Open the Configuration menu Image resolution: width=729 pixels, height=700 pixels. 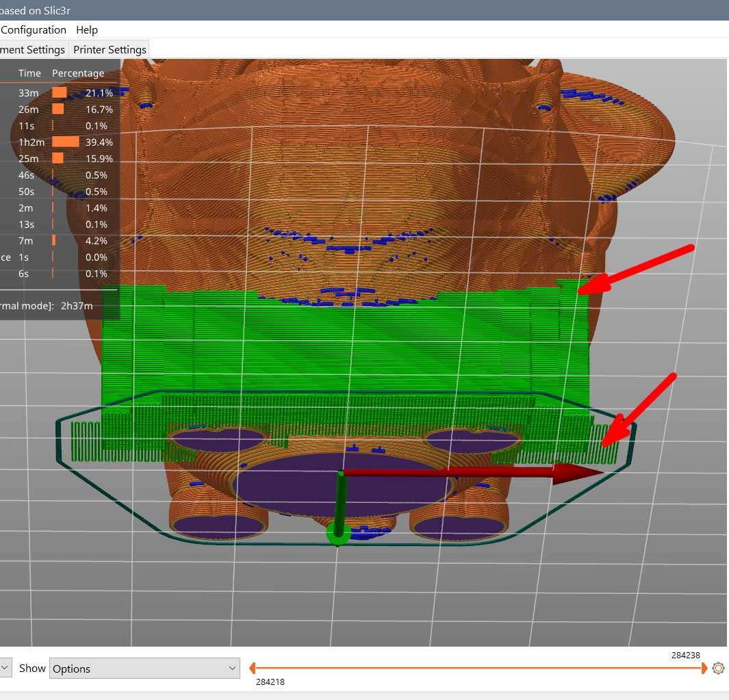coord(34,30)
